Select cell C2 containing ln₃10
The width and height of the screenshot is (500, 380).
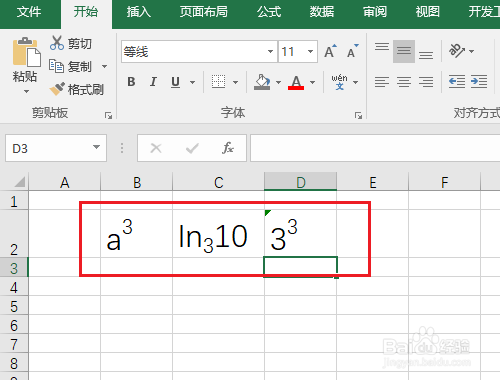[218, 233]
